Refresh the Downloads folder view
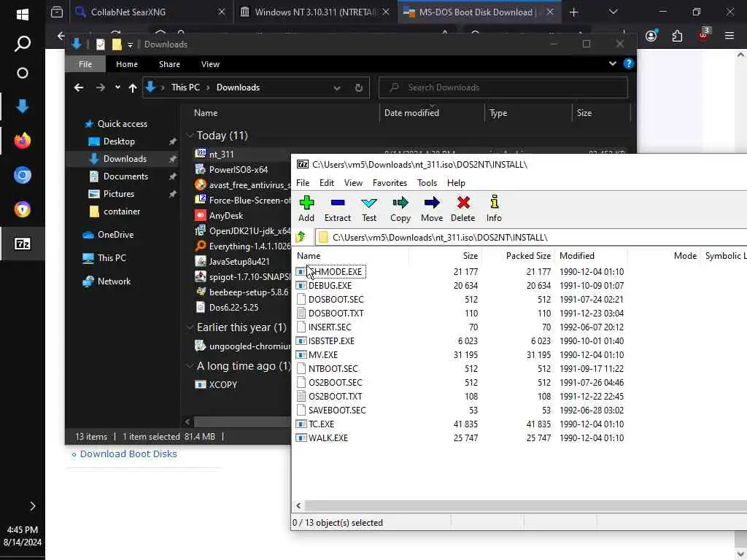This screenshot has height=560, width=747. click(359, 87)
